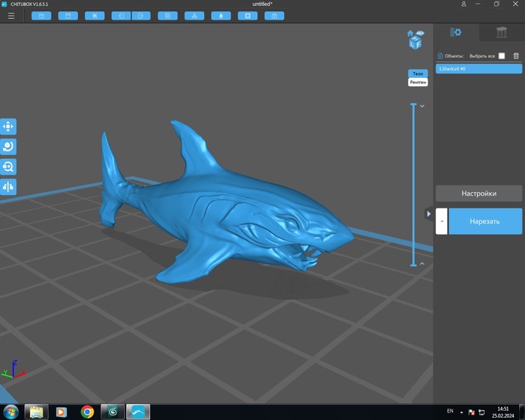This screenshot has height=420, width=525.
Task: Click the 'Настройки' button
Action: pyautogui.click(x=478, y=193)
